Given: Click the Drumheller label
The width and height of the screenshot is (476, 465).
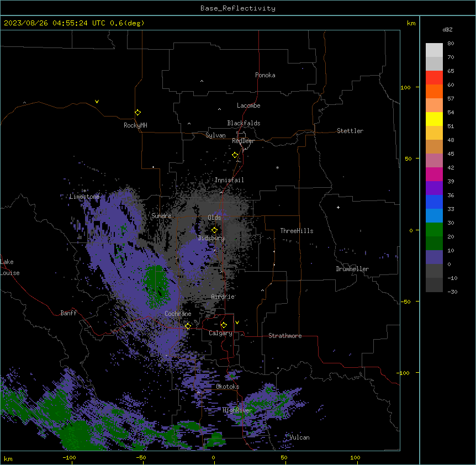Looking at the screenshot, I should click(352, 269).
